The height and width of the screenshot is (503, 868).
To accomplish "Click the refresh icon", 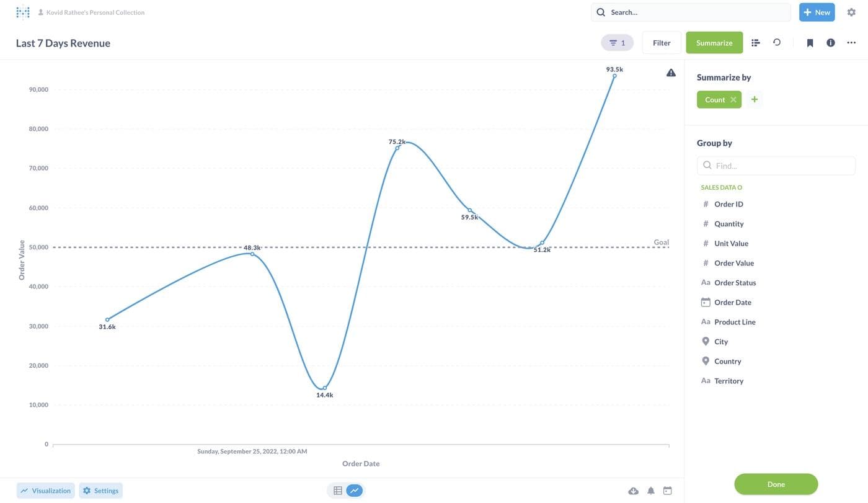I will click(x=777, y=42).
